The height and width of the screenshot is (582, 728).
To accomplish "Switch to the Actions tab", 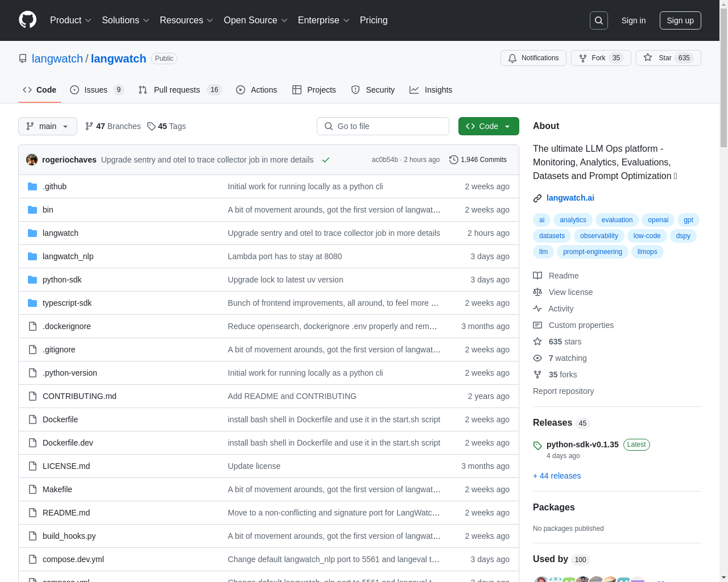I will point(257,90).
